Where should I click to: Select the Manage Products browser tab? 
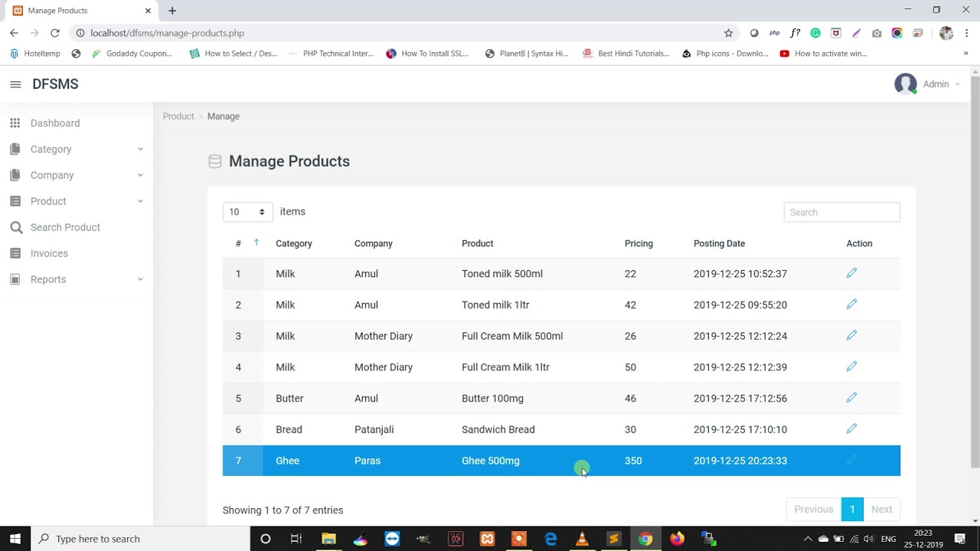click(x=82, y=11)
